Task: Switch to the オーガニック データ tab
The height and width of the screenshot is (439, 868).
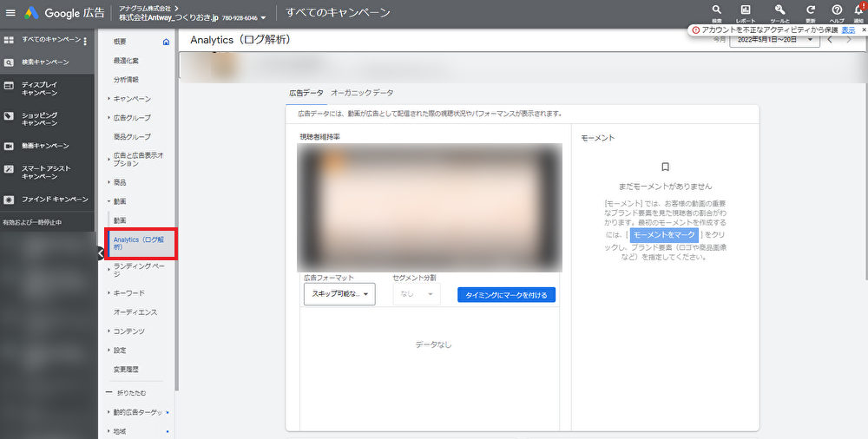Action: pyautogui.click(x=361, y=92)
